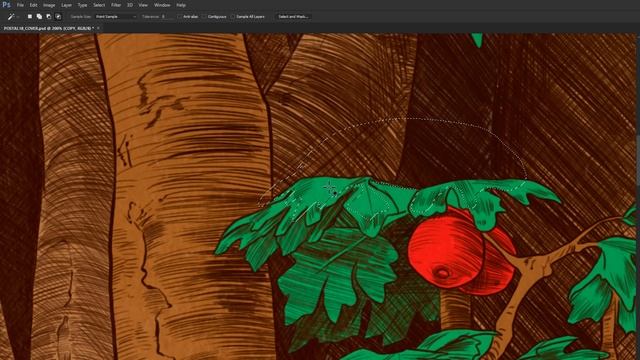Switch to the POSTAL18_COVER.psd document tab
640x360 pixels.
click(x=49, y=29)
